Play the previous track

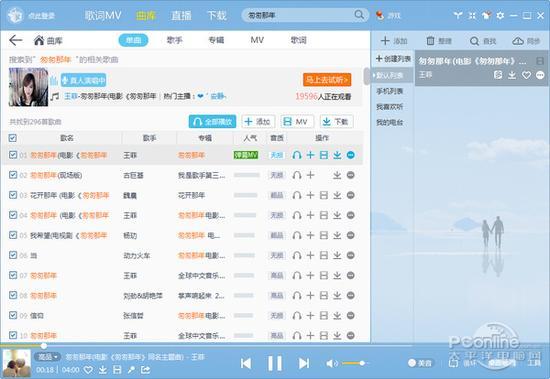tap(246, 363)
